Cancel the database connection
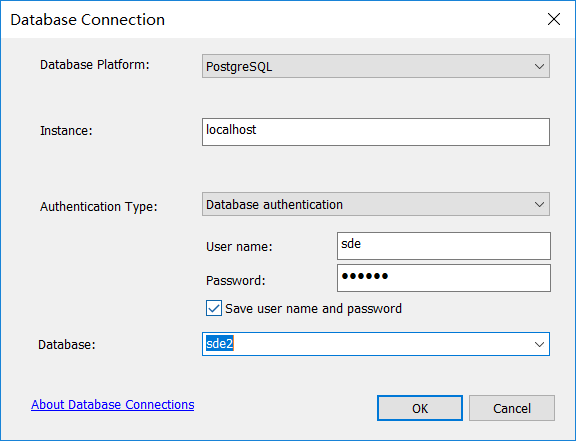Screen dimensions: 576x441 pyautogui.click(x=512, y=408)
